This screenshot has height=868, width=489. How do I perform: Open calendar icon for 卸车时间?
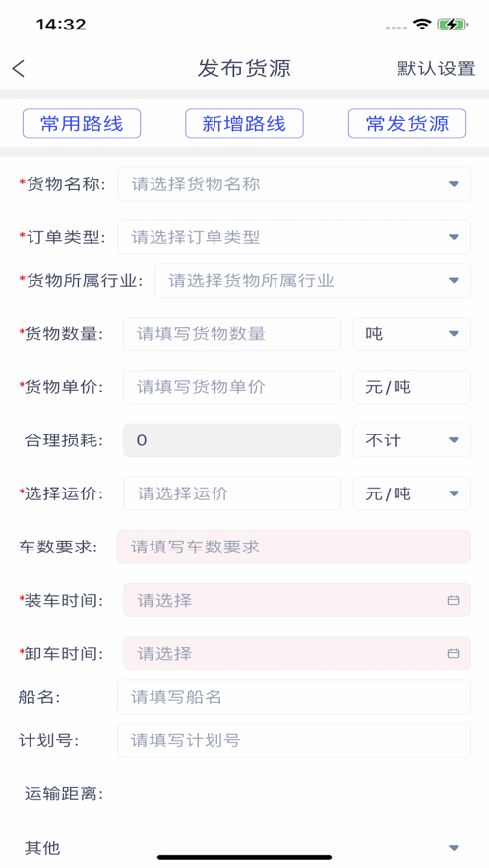pos(454,654)
